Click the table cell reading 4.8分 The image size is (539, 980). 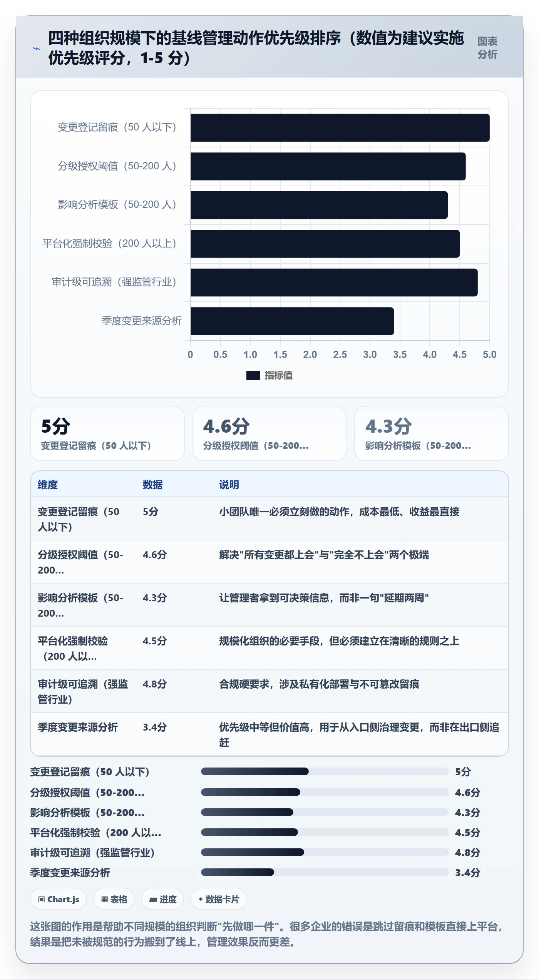coord(155,684)
